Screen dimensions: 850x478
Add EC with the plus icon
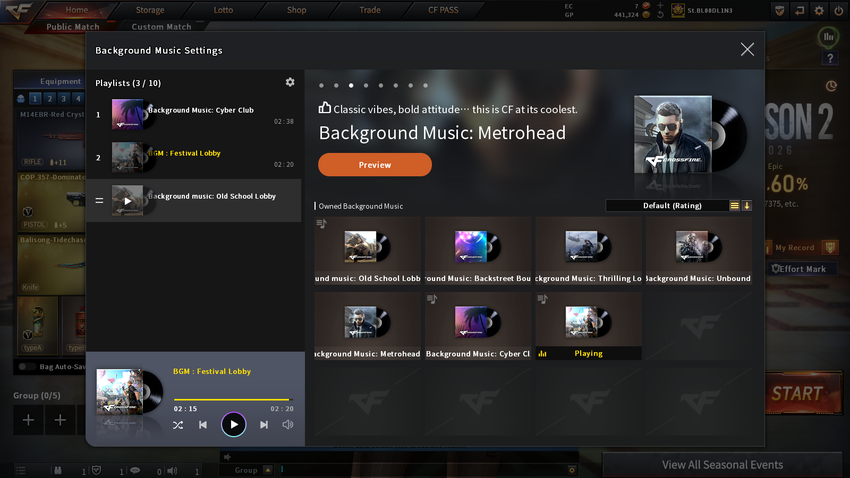tap(660, 5)
